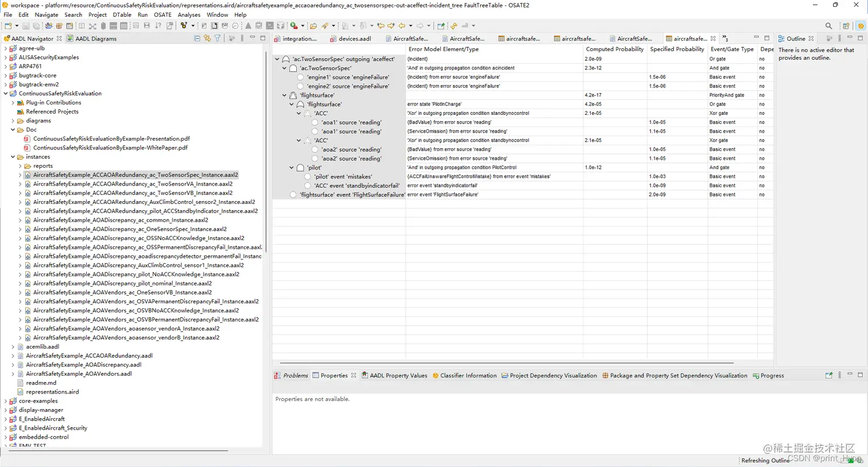Click the Open folder toolbar icon
Screen dimensions: 868x467
point(313,26)
